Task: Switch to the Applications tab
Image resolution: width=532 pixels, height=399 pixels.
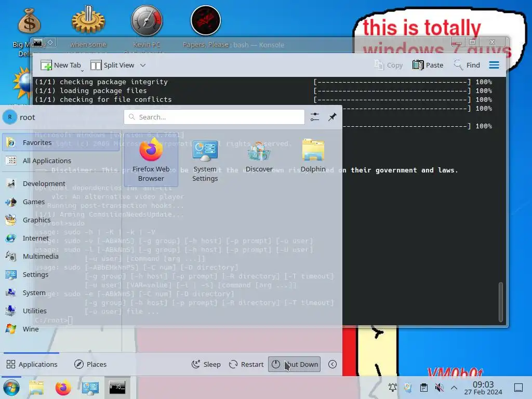Action: tap(32, 364)
